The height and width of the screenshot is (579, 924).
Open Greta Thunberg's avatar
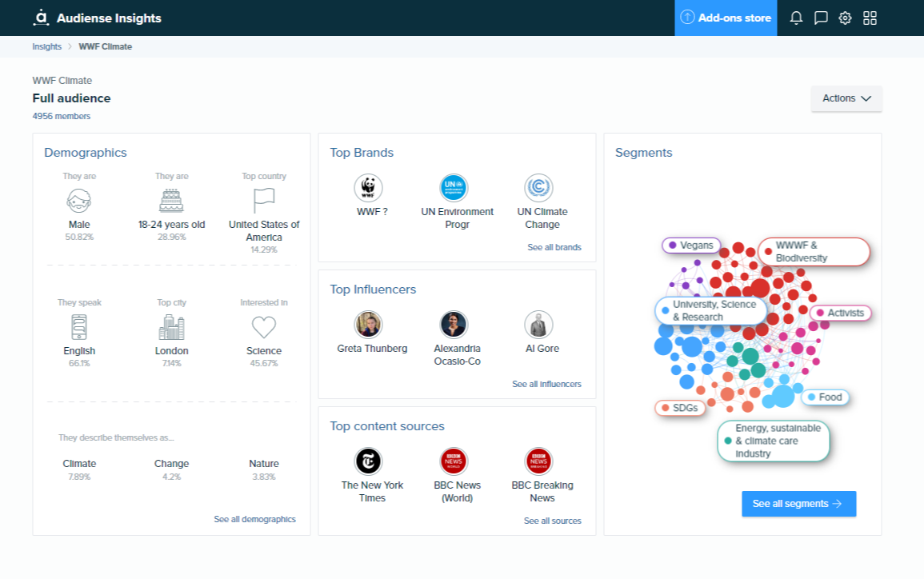368,325
